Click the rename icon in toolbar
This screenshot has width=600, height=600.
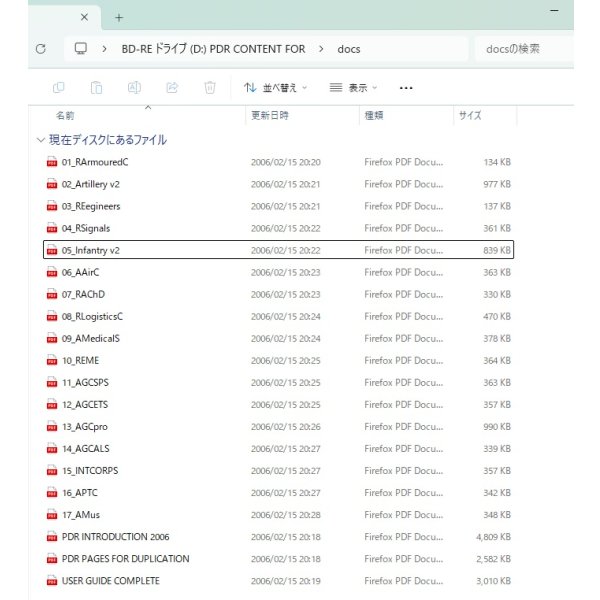click(134, 88)
